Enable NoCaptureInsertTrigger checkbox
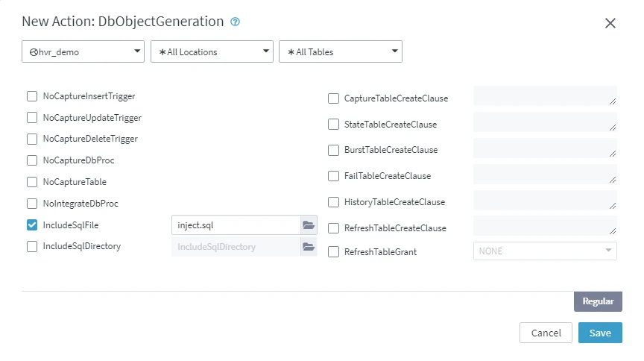The image size is (644, 361). [x=32, y=96]
